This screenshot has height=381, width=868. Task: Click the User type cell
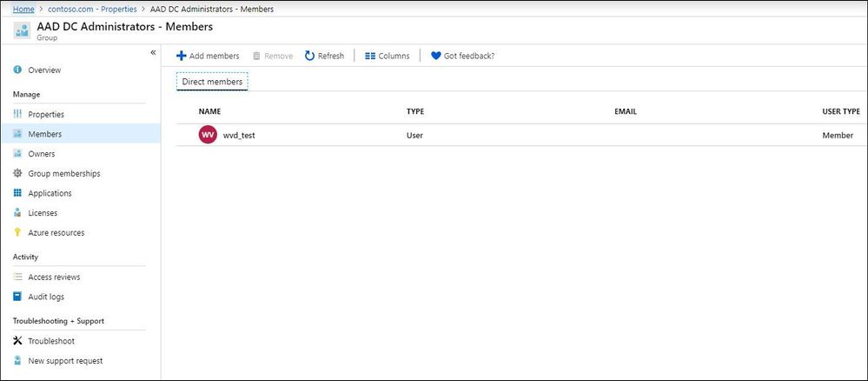[414, 135]
